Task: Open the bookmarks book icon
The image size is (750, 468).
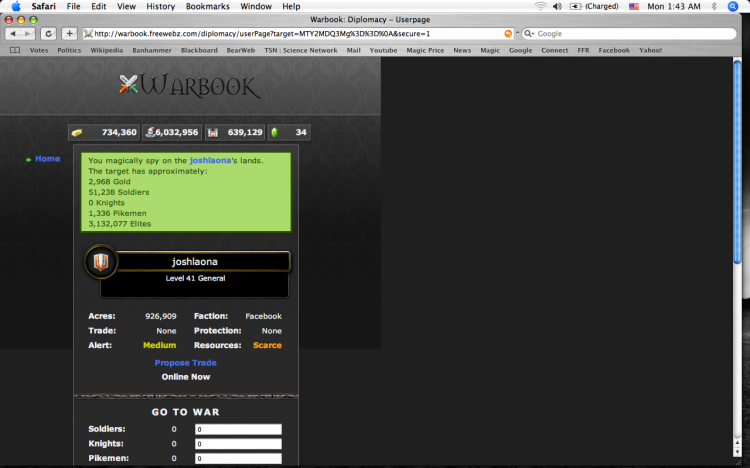Action: pyautogui.click(x=15, y=50)
